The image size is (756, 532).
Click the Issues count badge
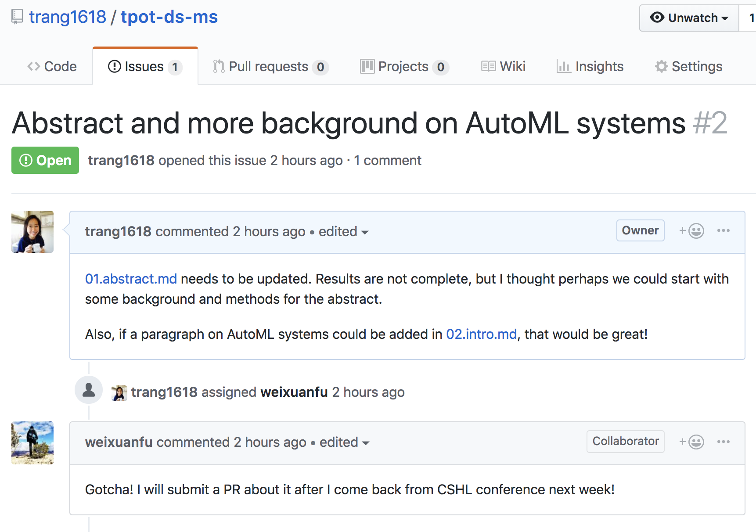(x=175, y=67)
